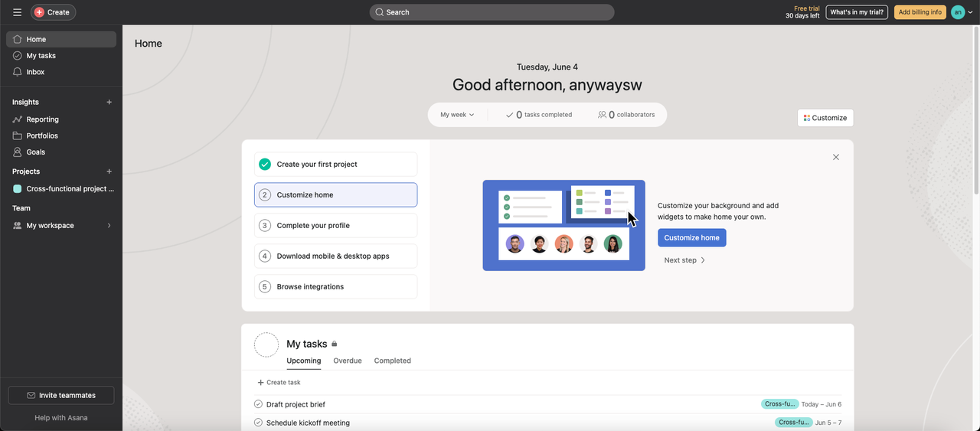Open Portfolios in sidebar
The width and height of the screenshot is (980, 431).
(61, 136)
